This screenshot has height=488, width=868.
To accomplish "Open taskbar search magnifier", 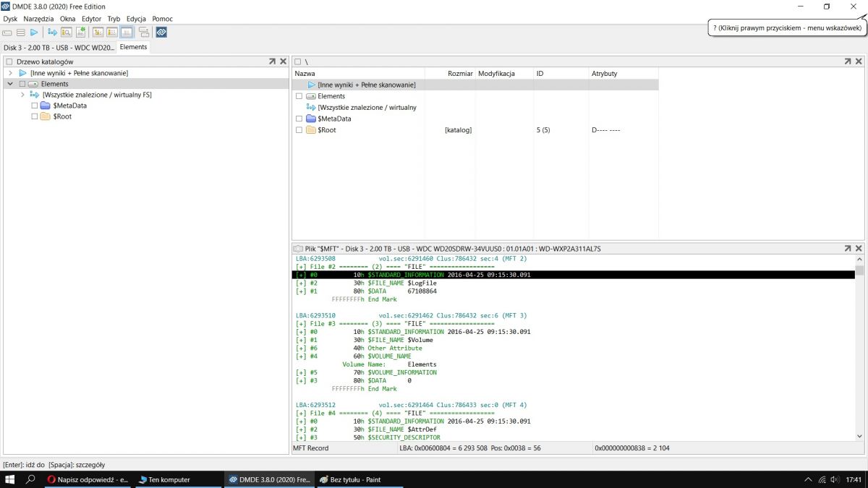I will click(x=31, y=479).
